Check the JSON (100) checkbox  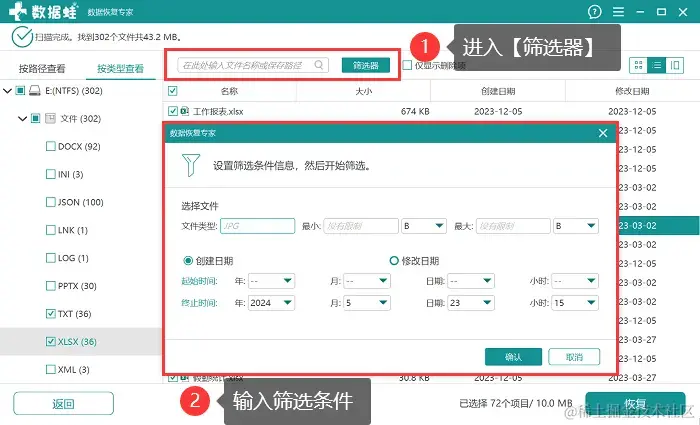(x=51, y=202)
